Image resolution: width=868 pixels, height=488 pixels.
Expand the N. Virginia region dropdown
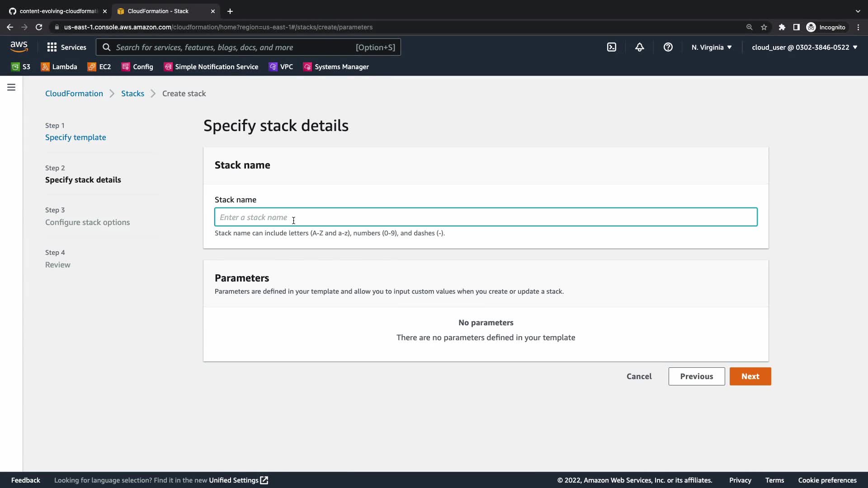click(711, 47)
